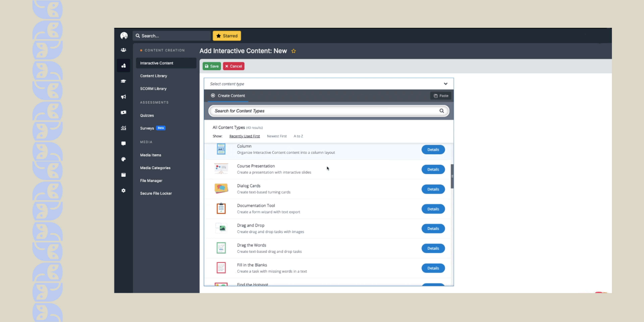644x322 pixels.
Task: Open Details for Dialog Cards
Action: 433,189
